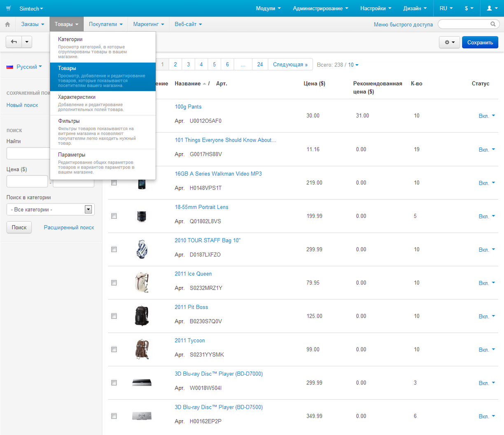The width and height of the screenshot is (504, 435).
Task: Change status of 2011 Tycoon row
Action: click(x=487, y=350)
